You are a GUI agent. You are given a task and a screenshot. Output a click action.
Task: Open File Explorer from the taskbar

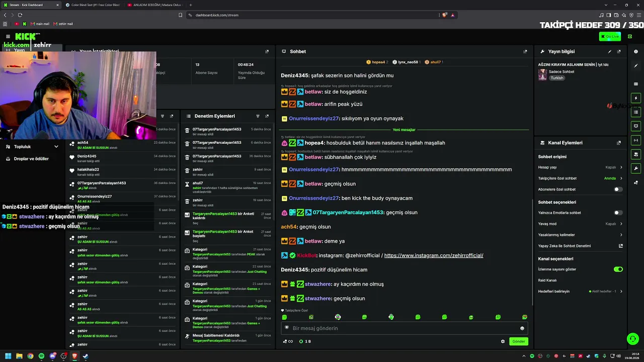19,356
